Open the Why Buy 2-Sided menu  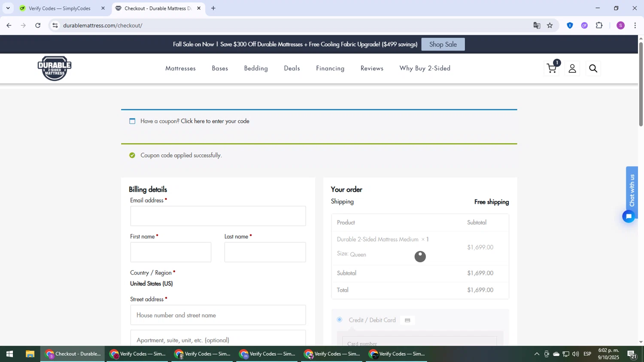(425, 68)
